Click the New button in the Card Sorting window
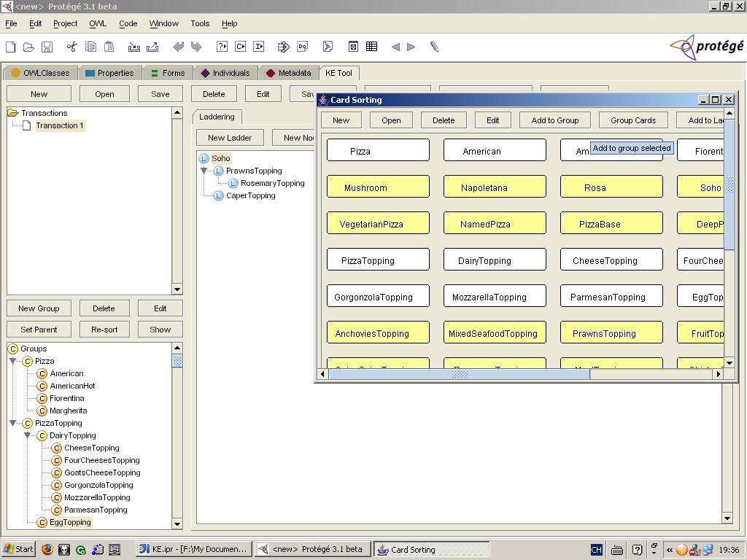This screenshot has height=560, width=747. click(x=341, y=120)
